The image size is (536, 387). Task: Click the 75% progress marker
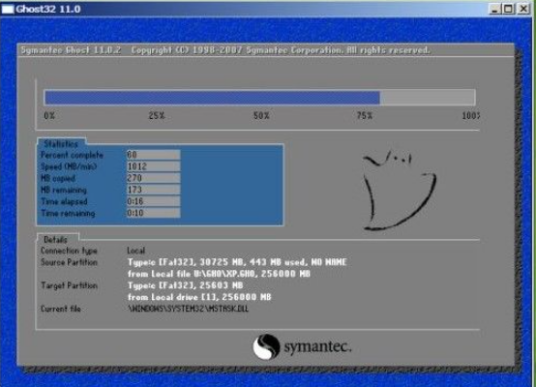click(x=364, y=116)
